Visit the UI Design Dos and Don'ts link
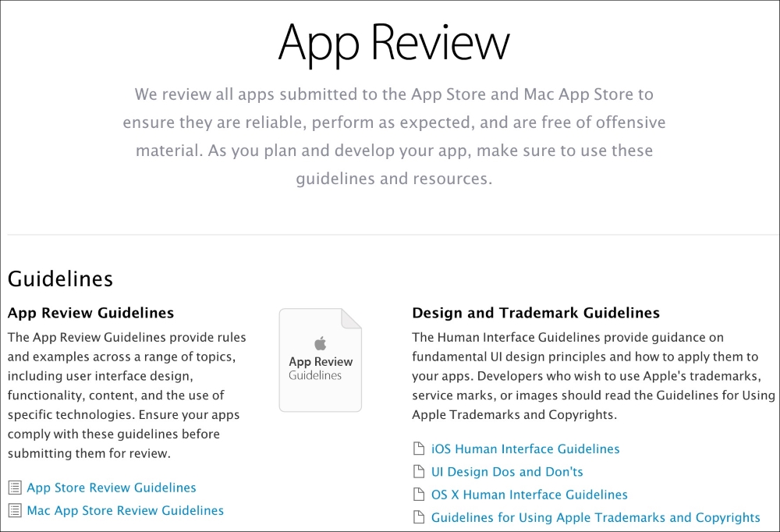The height and width of the screenshot is (532, 780). tap(507, 472)
